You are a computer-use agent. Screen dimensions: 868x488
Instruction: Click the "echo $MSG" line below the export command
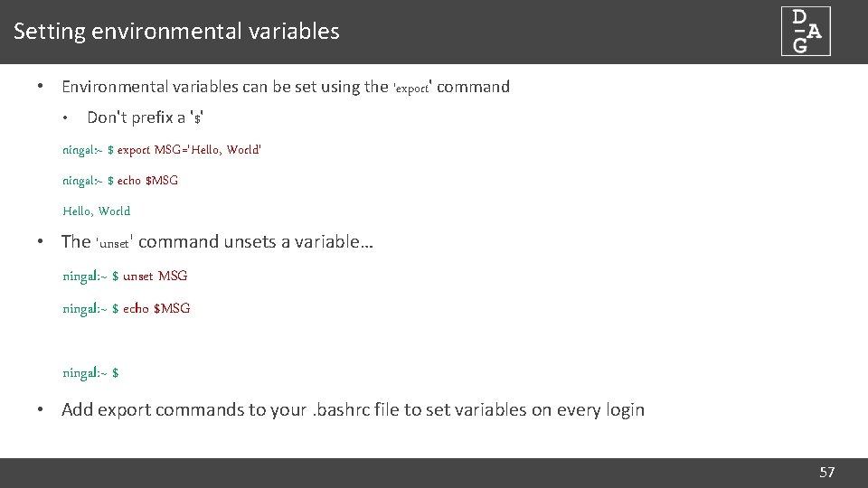click(120, 180)
